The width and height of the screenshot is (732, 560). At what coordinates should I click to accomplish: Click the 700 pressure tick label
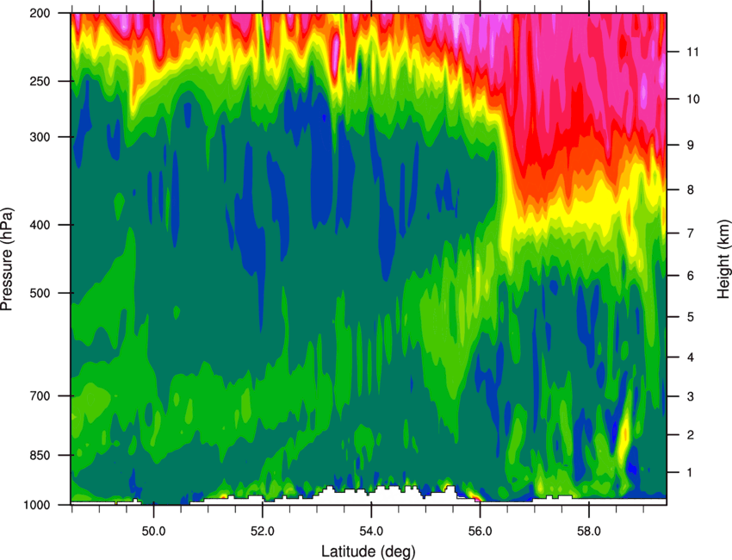click(40, 395)
